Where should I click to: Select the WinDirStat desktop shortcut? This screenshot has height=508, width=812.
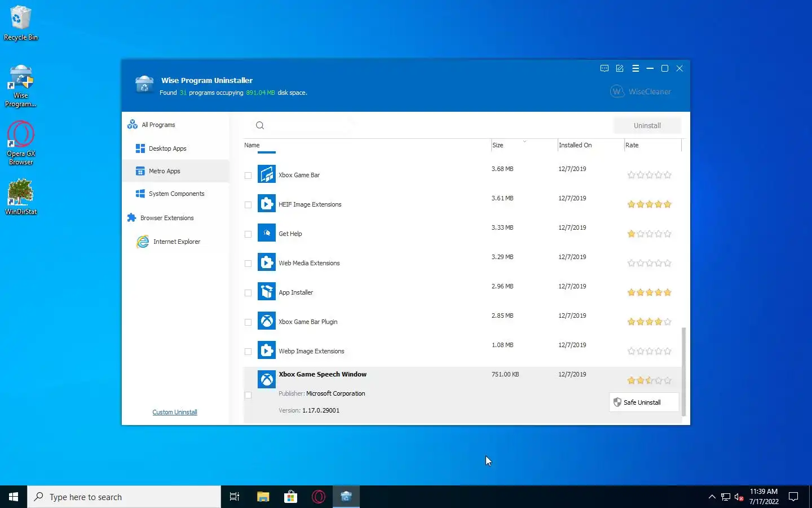[x=21, y=197]
